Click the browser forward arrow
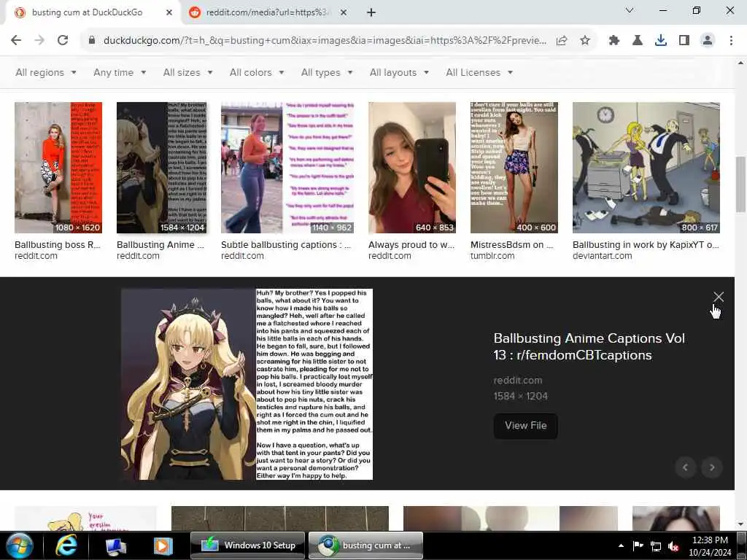The width and height of the screenshot is (747, 560). click(39, 41)
